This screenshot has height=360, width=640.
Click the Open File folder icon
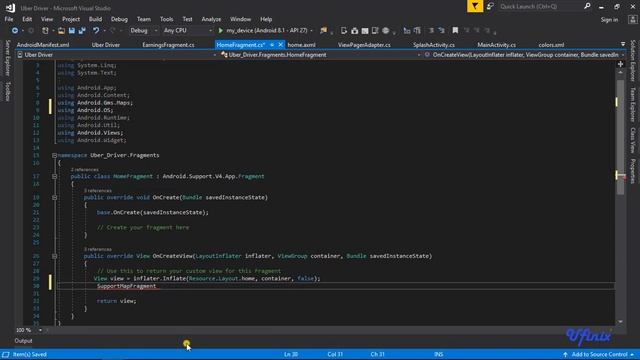(x=61, y=31)
